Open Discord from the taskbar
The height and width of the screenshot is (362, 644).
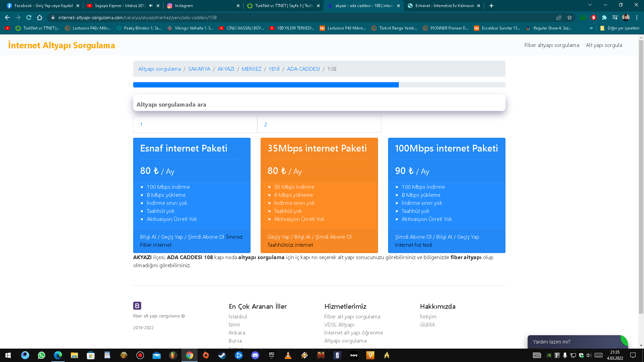[x=255, y=355]
